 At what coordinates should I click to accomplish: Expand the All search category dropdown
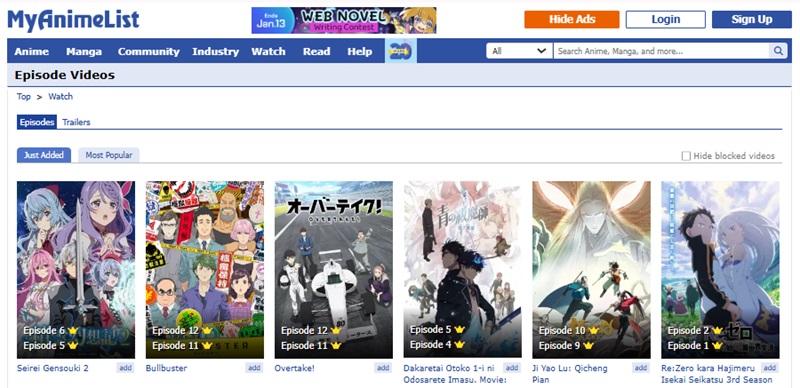(x=519, y=51)
